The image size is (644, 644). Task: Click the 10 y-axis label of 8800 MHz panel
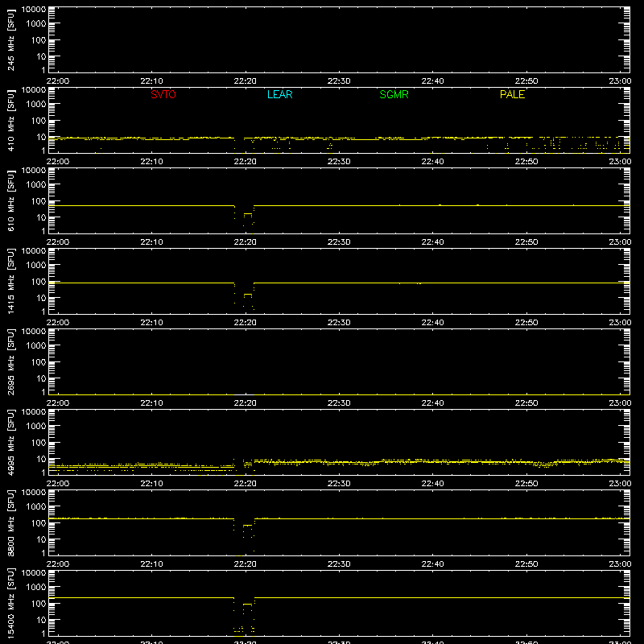pos(42,539)
